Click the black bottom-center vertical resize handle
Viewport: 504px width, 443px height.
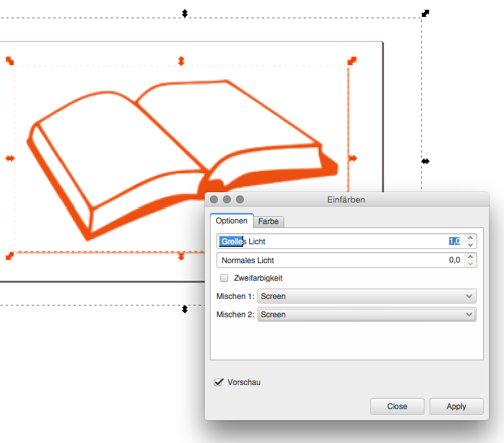click(185, 309)
